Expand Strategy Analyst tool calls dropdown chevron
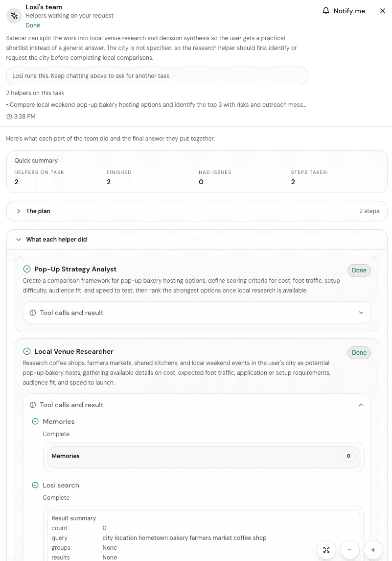This screenshot has width=392, height=561. pyautogui.click(x=361, y=313)
